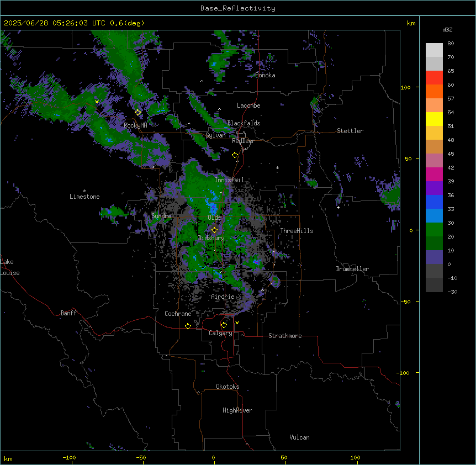This screenshot has width=476, height=465.
Task: Click the red 60-65 dBZ legend swatch
Action: (434, 78)
